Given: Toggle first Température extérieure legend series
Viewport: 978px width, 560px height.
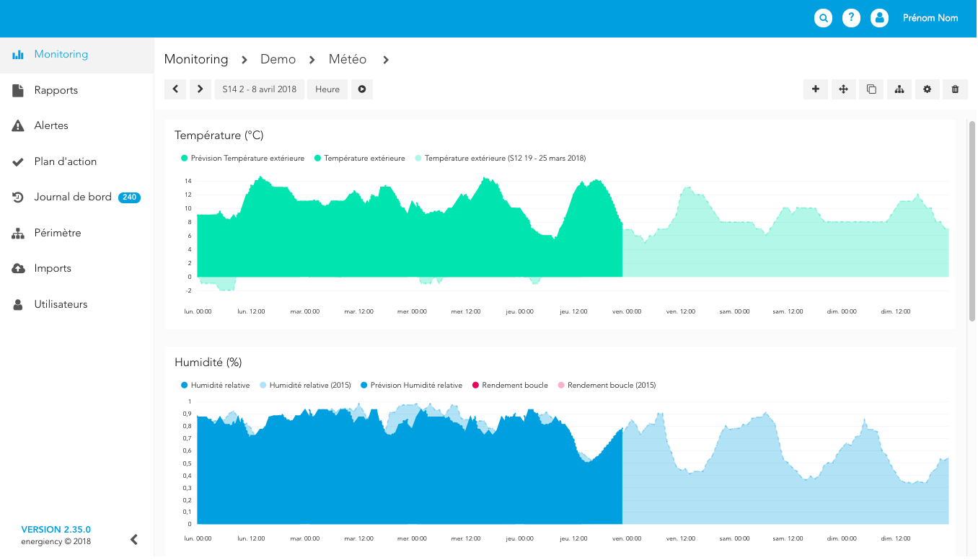Looking at the screenshot, I should [360, 158].
